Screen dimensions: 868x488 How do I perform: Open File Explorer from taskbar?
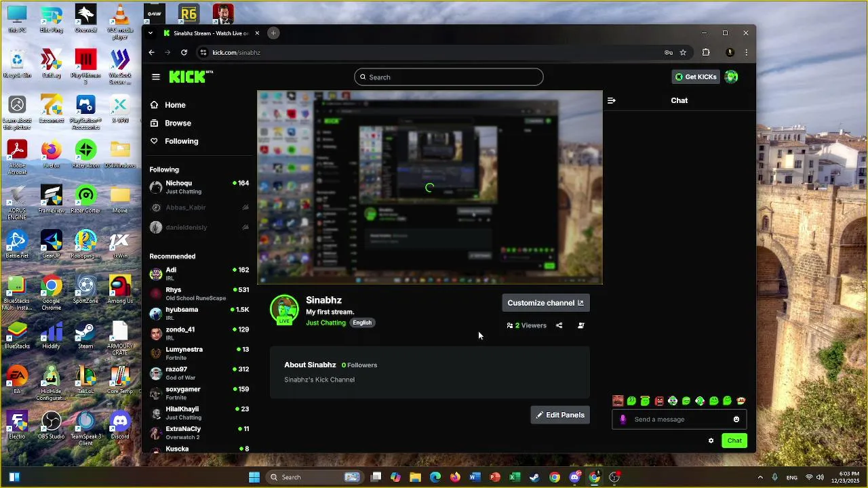tap(415, 477)
